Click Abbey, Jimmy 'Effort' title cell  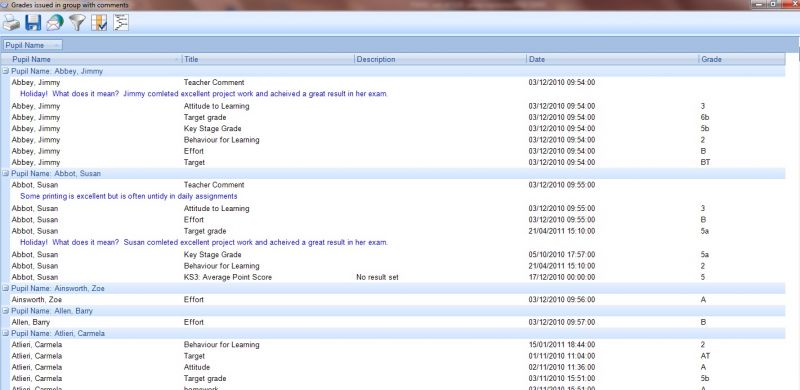tap(193, 151)
